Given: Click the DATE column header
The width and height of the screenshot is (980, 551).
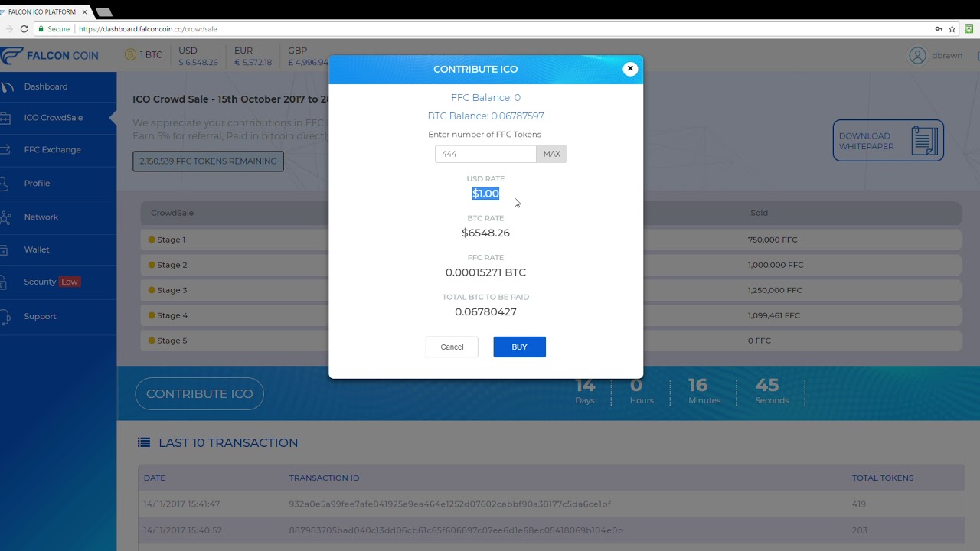Looking at the screenshot, I should [154, 478].
